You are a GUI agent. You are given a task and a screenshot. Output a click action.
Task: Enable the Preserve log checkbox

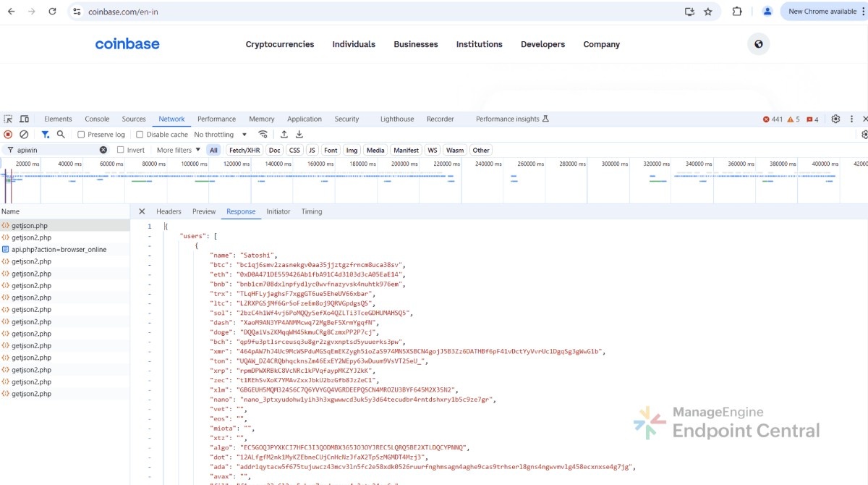(82, 135)
